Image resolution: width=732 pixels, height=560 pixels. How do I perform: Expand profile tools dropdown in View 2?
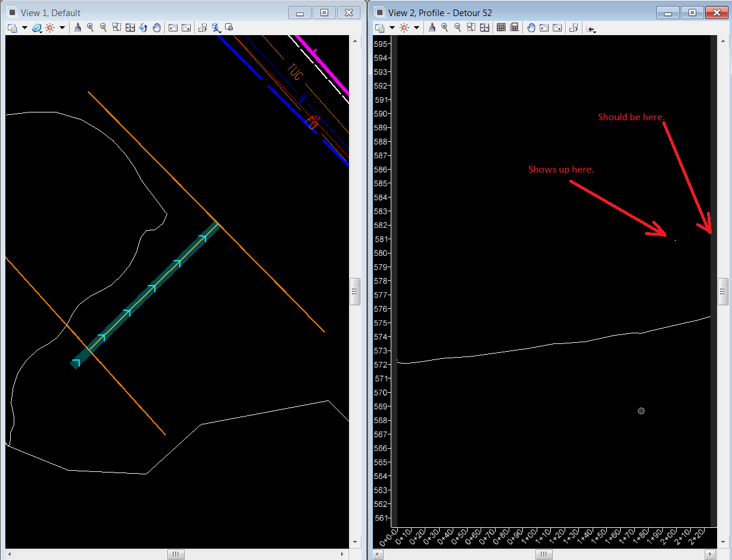[591, 28]
